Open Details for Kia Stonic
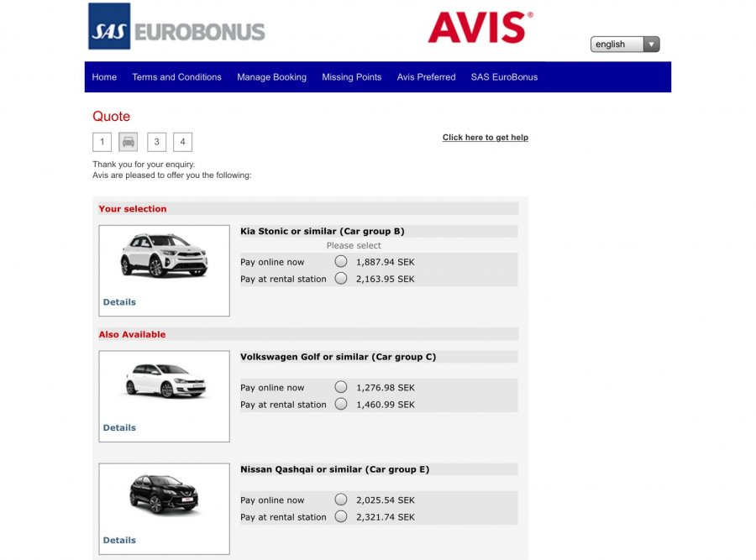756x560 pixels. coord(119,302)
